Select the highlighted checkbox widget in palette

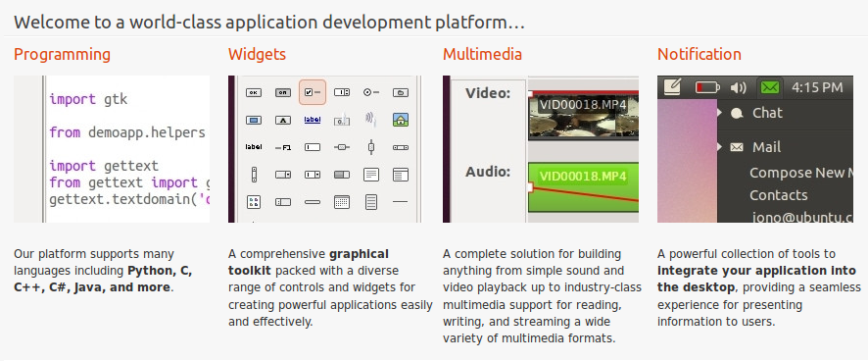(313, 92)
